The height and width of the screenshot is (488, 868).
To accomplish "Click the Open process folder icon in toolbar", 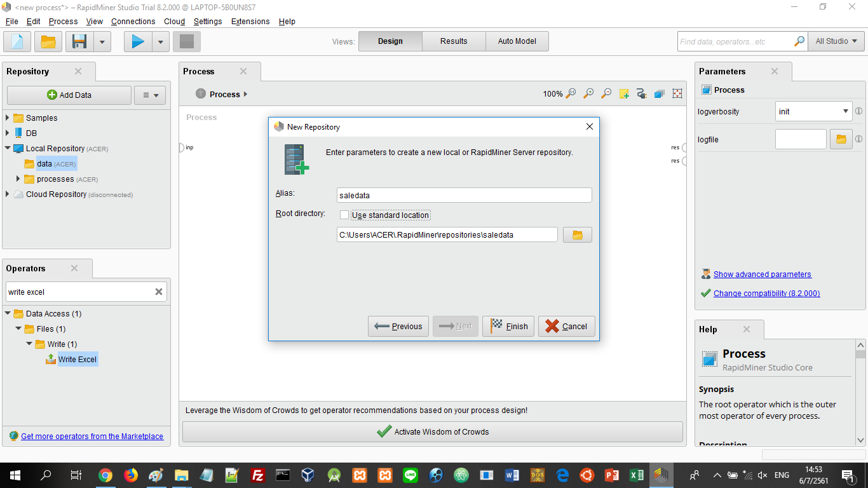I will 48,42.
